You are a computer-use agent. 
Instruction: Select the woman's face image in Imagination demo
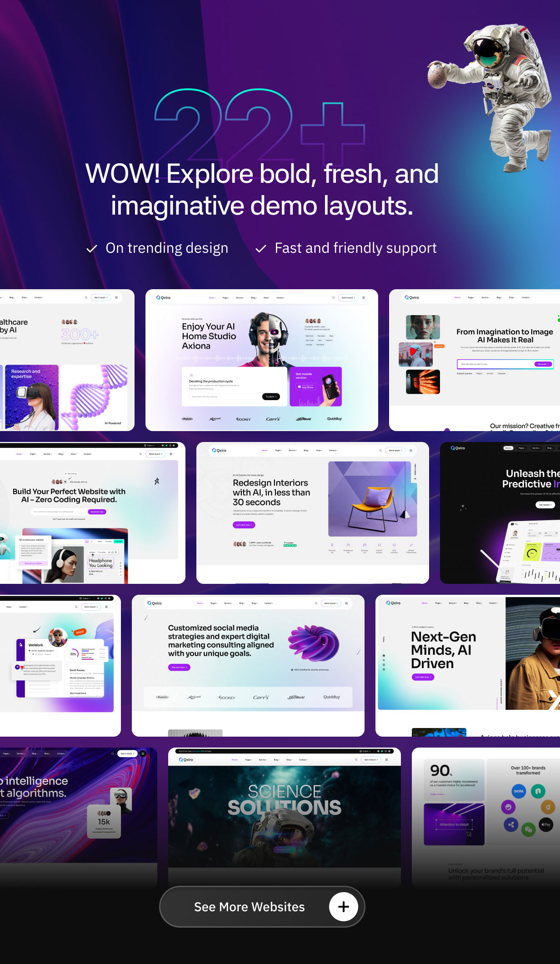click(x=423, y=327)
